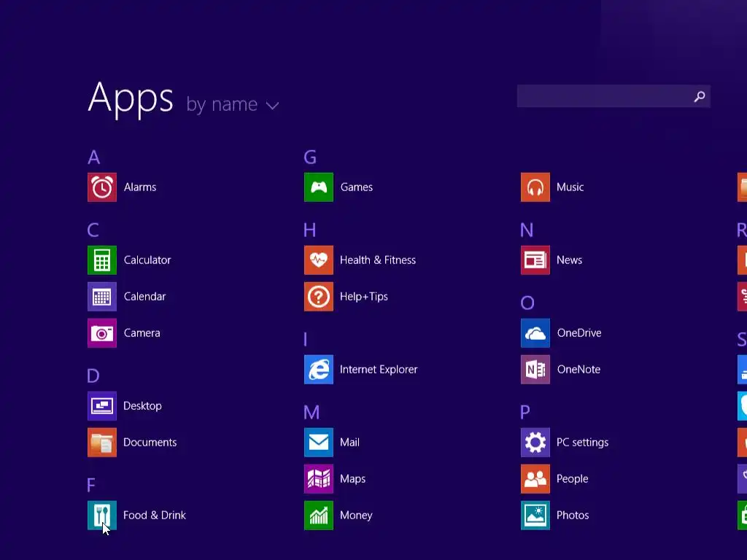Select the letter P group header
Viewport: 747px width, 560px height.
525,413
